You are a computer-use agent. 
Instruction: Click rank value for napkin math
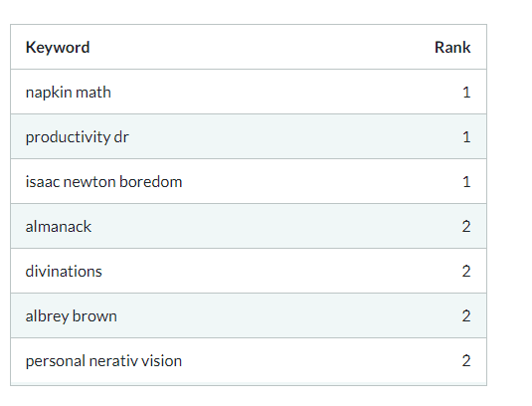466,93
